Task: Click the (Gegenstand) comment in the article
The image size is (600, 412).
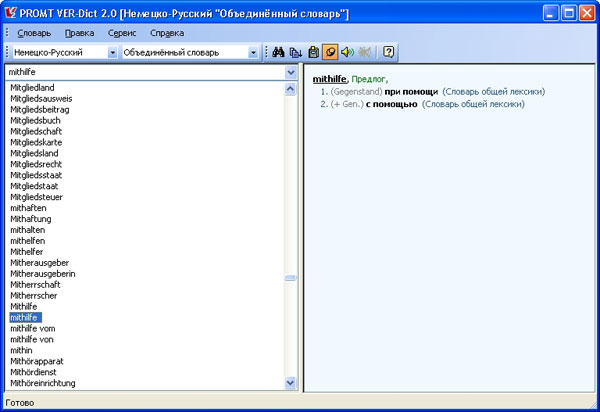Action: tap(356, 92)
